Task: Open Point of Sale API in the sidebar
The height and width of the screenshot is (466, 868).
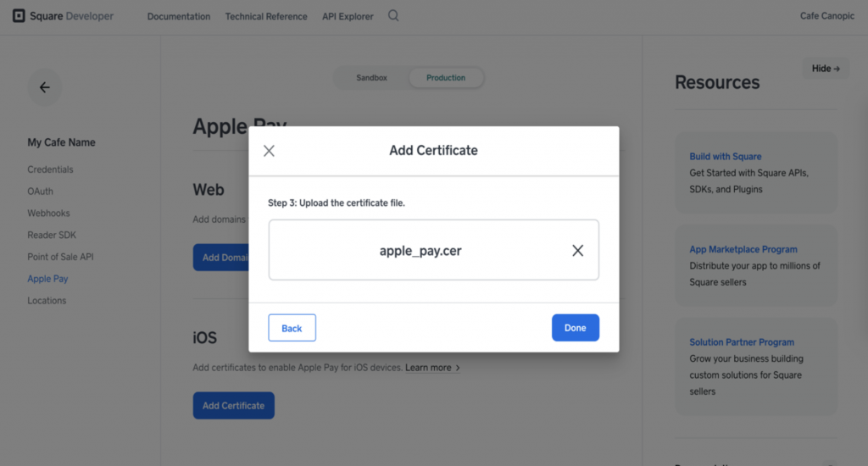Action: click(x=60, y=257)
